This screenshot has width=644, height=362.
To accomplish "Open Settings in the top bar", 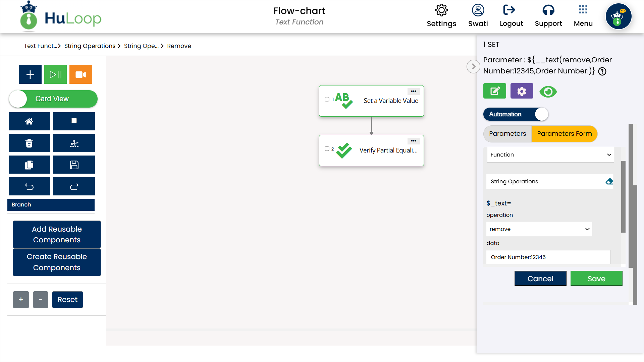I will click(441, 16).
